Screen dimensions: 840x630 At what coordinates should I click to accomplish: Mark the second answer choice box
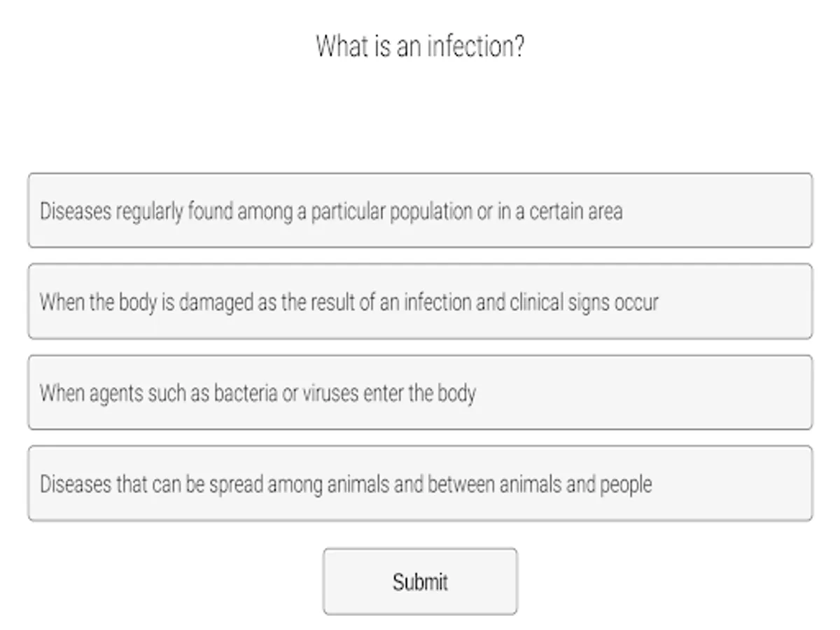pyautogui.click(x=420, y=302)
